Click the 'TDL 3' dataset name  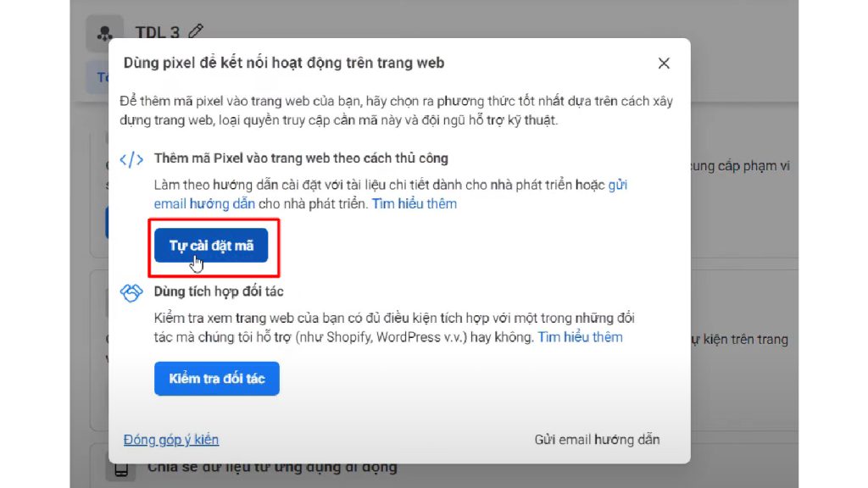157,33
